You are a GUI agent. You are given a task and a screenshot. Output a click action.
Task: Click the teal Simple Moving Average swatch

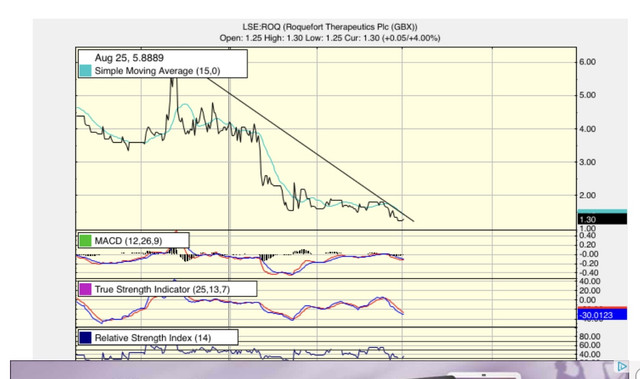click(x=85, y=71)
